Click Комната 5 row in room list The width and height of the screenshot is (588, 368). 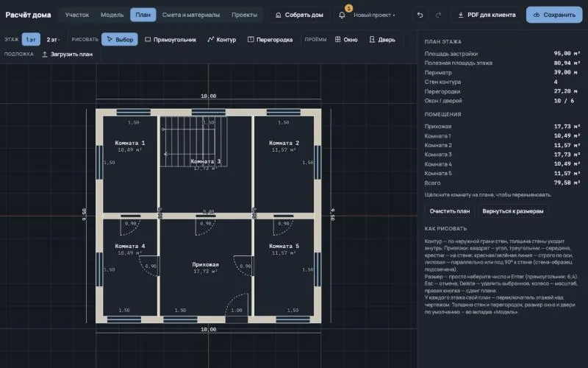point(503,174)
